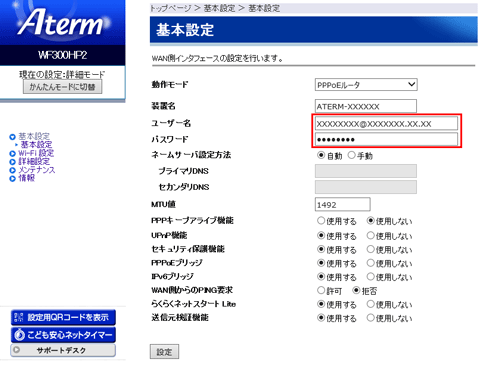Click the circle bullet beside 詳細設定

[12, 162]
